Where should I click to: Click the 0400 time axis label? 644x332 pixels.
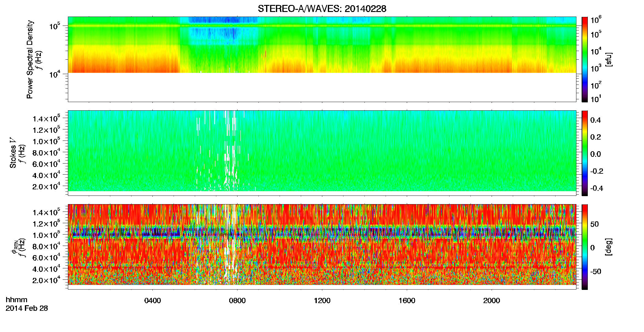click(152, 301)
